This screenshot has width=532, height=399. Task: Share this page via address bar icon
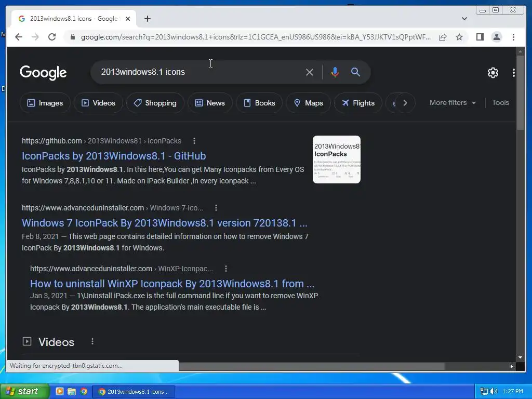coord(443,37)
